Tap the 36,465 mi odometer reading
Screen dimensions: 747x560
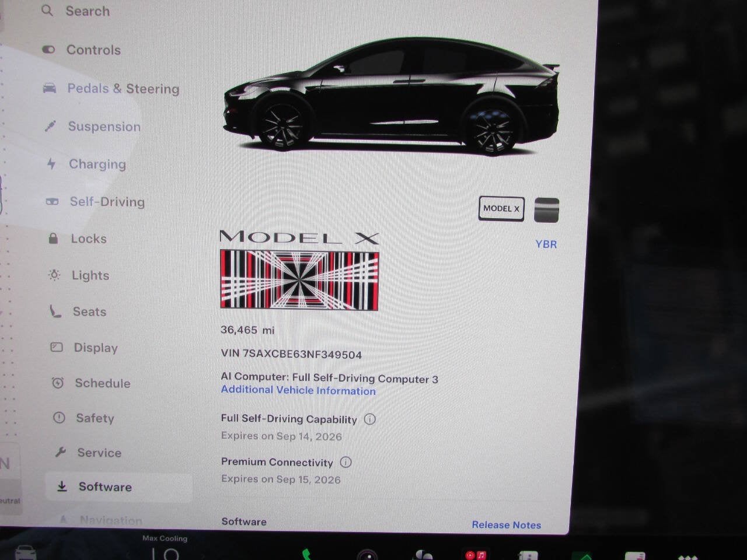(247, 330)
